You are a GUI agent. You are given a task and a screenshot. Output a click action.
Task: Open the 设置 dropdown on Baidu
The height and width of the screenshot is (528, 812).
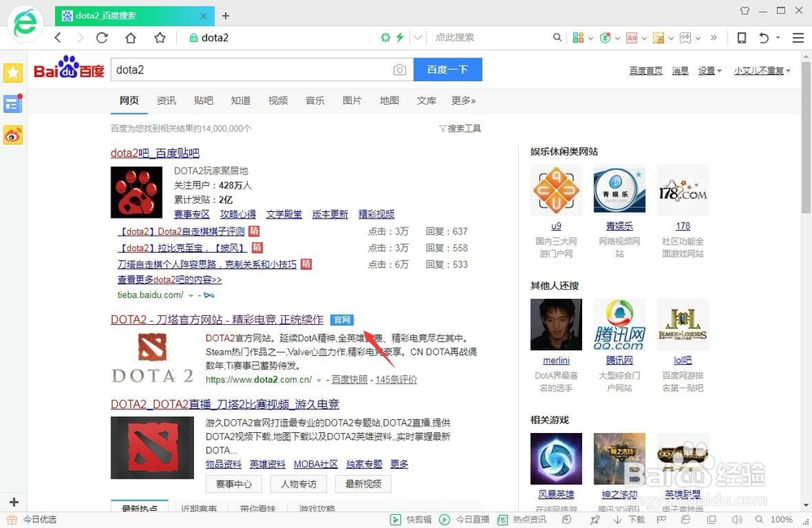710,71
